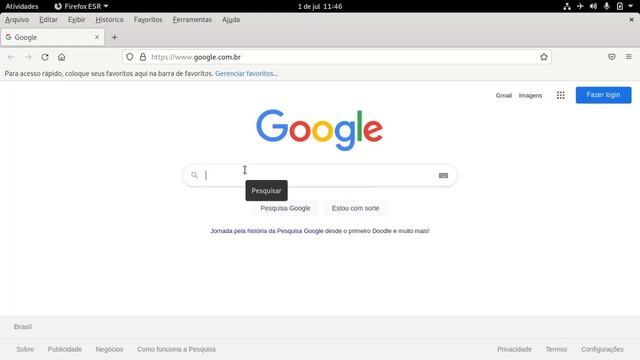Click the magnifier icon in search box

(195, 175)
